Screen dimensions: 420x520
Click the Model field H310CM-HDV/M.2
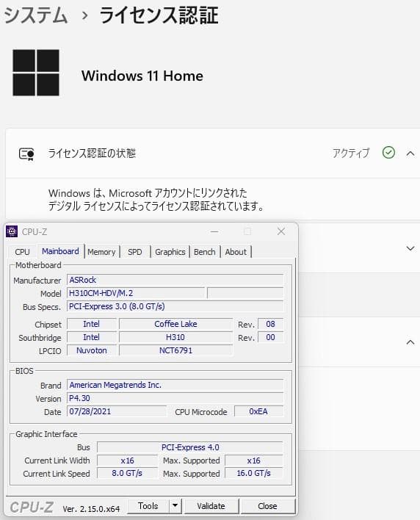pos(136,293)
